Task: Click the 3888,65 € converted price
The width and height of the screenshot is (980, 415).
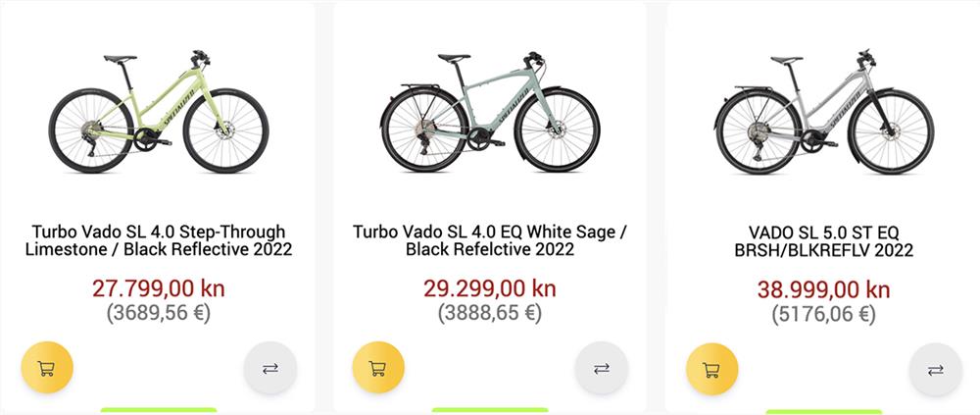Action: pos(489,313)
